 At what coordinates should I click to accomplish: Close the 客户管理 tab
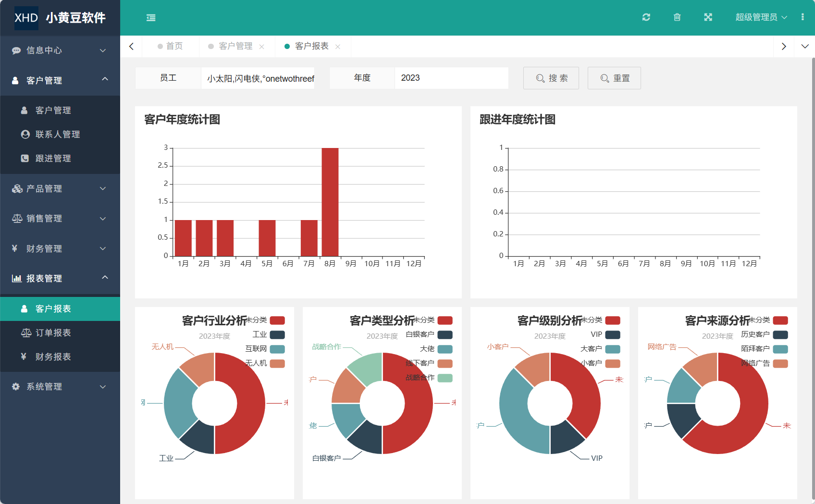point(262,46)
